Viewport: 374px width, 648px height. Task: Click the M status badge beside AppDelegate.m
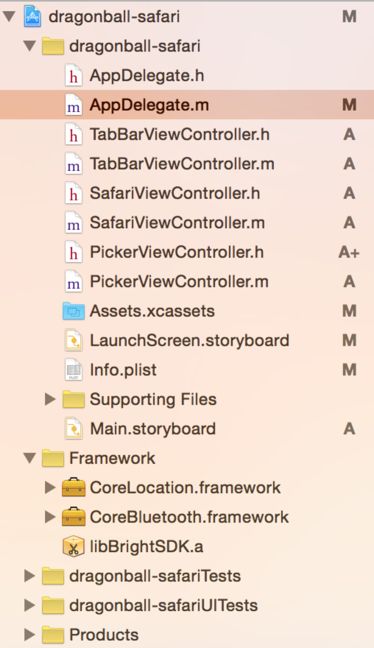pos(349,105)
